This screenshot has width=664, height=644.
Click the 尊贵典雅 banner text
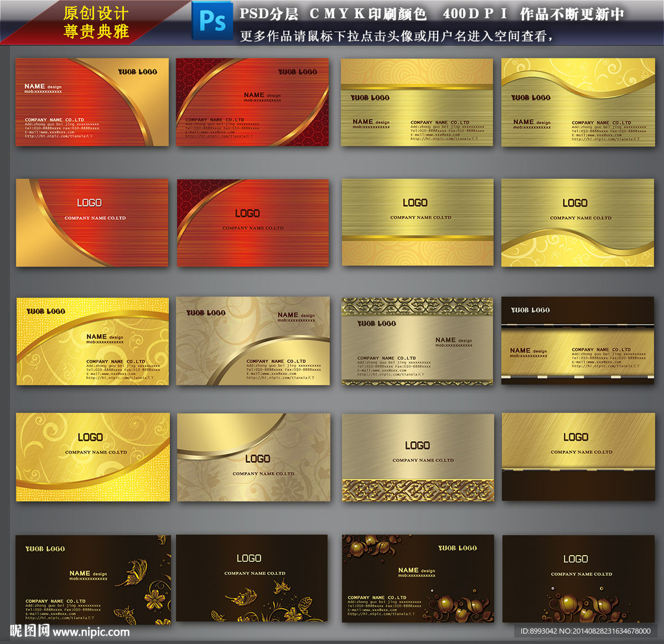pyautogui.click(x=96, y=31)
